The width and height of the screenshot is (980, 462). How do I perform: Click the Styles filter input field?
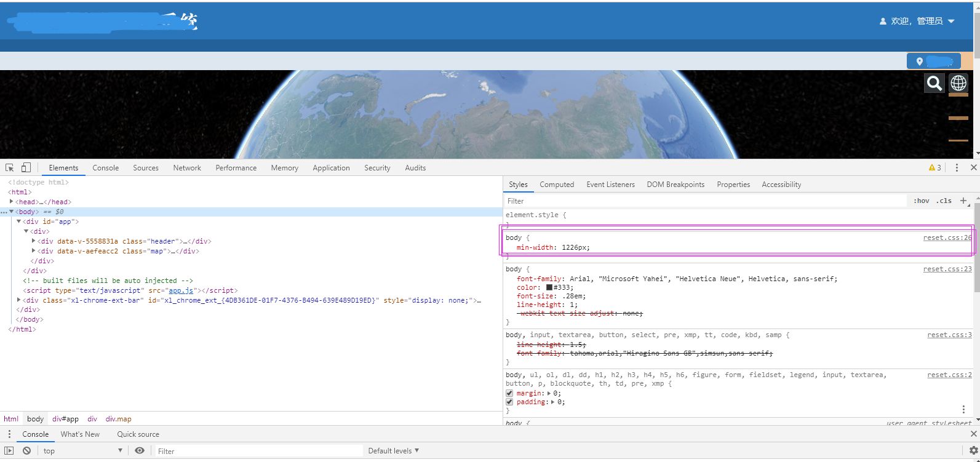click(706, 201)
